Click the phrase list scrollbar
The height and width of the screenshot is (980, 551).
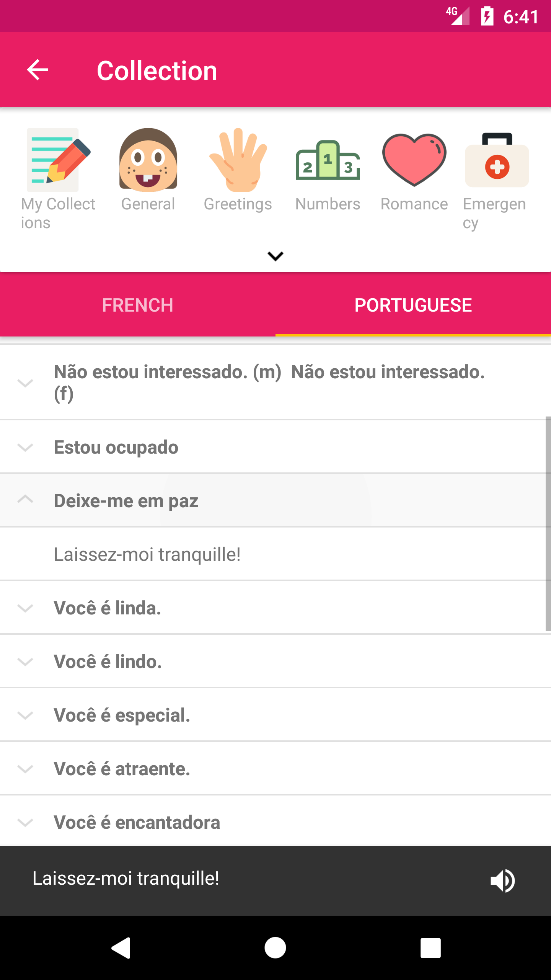click(548, 524)
